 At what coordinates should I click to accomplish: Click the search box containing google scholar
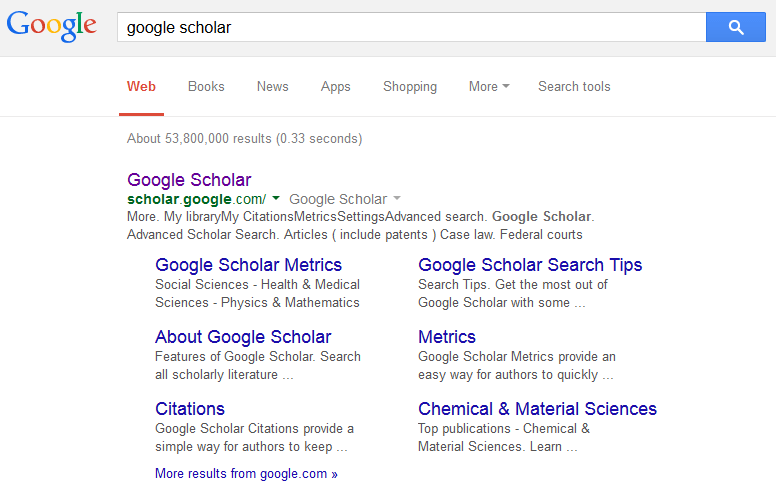[x=410, y=27]
